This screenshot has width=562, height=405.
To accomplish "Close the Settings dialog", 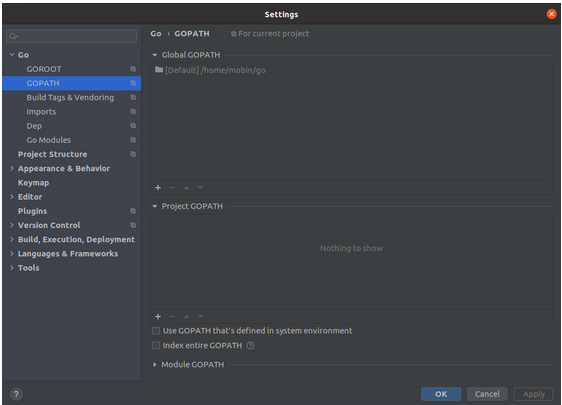I will 551,14.
